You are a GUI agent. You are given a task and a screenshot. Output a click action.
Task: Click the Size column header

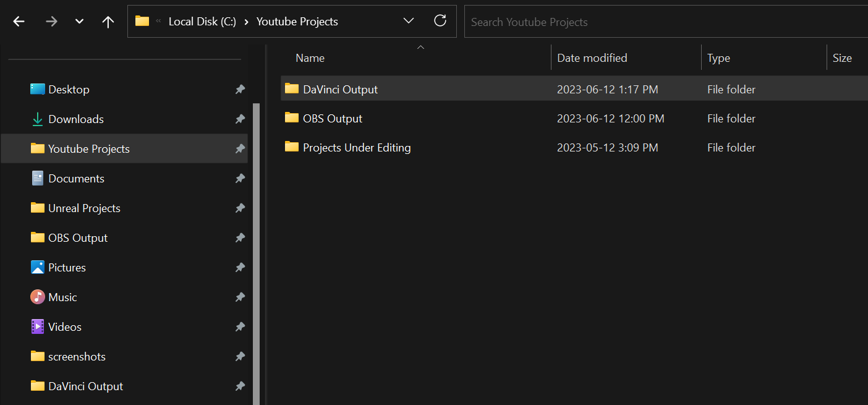coord(842,58)
